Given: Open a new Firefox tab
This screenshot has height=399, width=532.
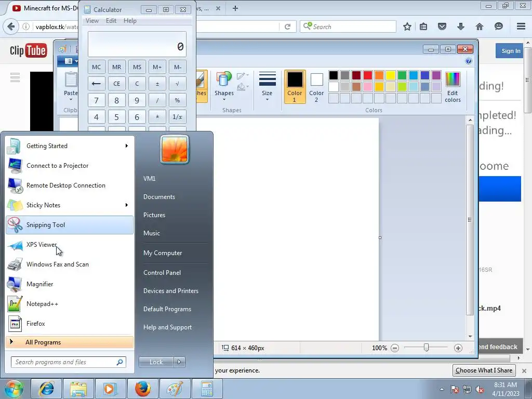Looking at the screenshot, I should 235,8.
